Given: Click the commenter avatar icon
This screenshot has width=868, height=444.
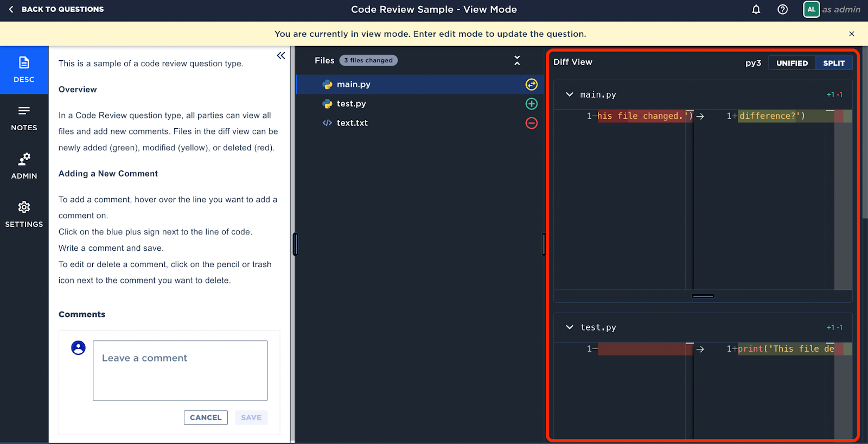Looking at the screenshot, I should coord(79,348).
